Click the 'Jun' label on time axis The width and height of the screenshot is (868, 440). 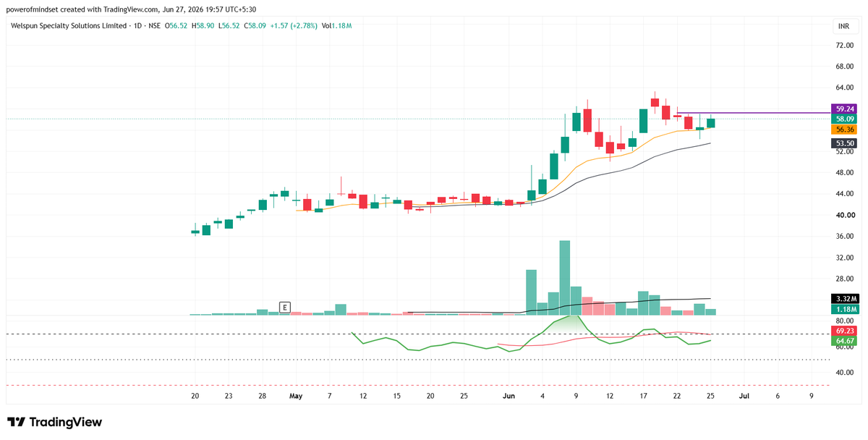(509, 397)
